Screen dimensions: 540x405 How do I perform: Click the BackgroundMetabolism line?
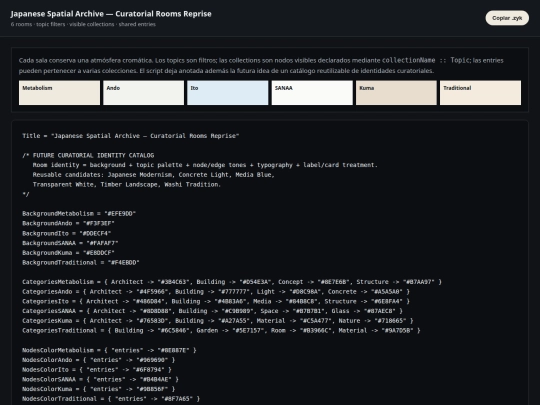(79, 214)
